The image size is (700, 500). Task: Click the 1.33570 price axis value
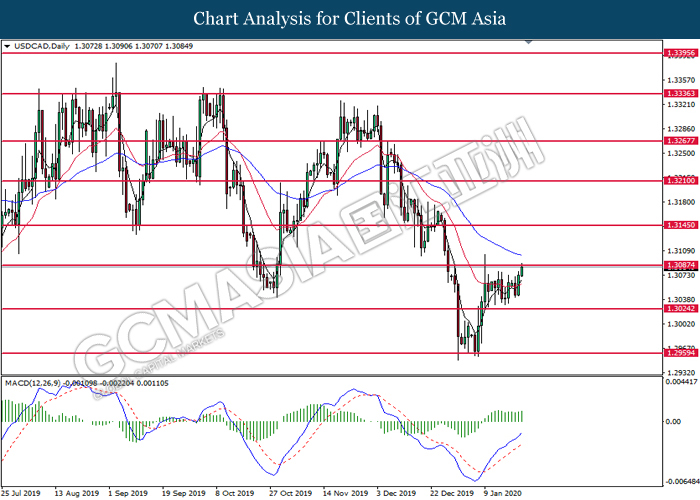pos(681,80)
